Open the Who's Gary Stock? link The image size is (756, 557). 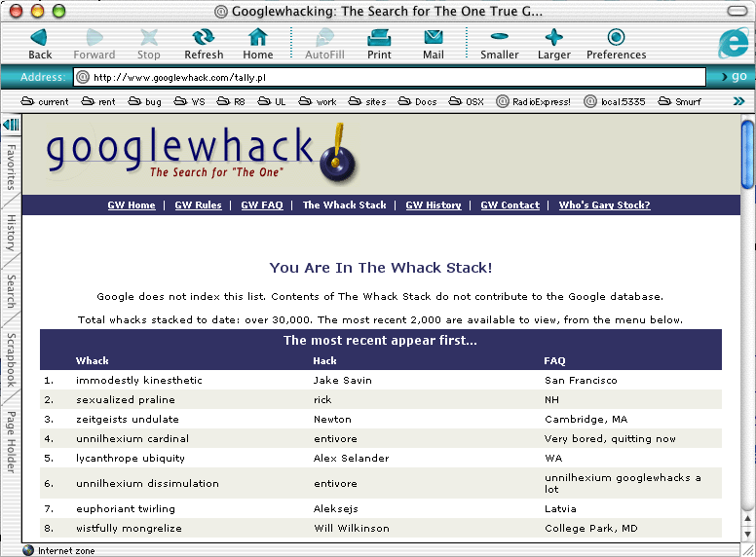tap(604, 205)
